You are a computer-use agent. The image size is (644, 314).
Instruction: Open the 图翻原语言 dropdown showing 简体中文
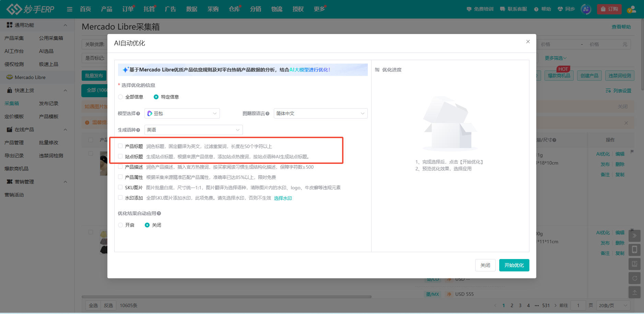320,113
